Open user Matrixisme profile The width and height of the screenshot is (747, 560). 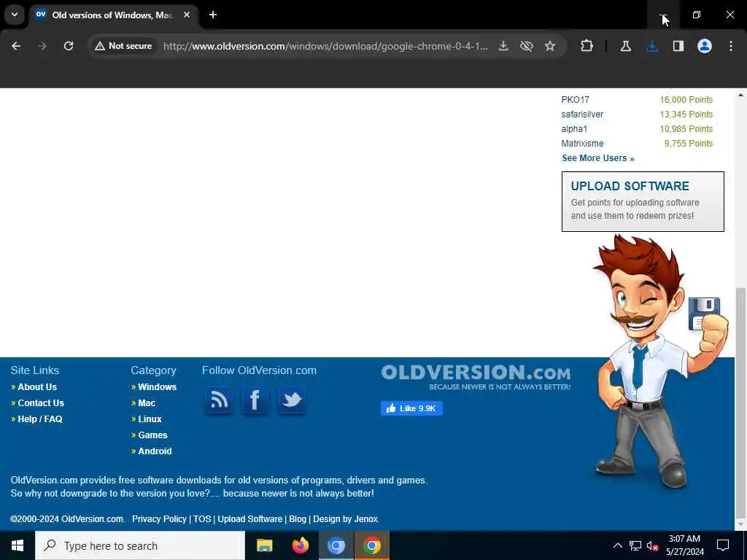[x=582, y=144]
